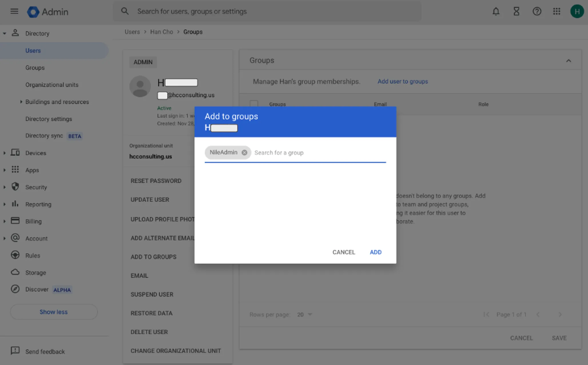Screen dimensions: 588x365
Task: Click DELETE USER action
Action: [149, 332]
